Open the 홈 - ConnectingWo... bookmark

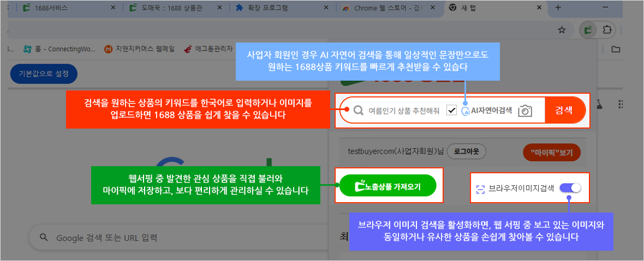pos(59,49)
